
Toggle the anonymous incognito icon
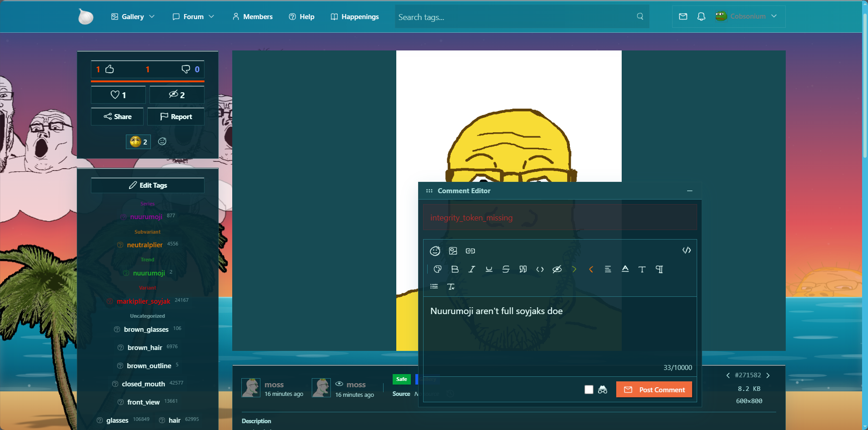coord(603,390)
